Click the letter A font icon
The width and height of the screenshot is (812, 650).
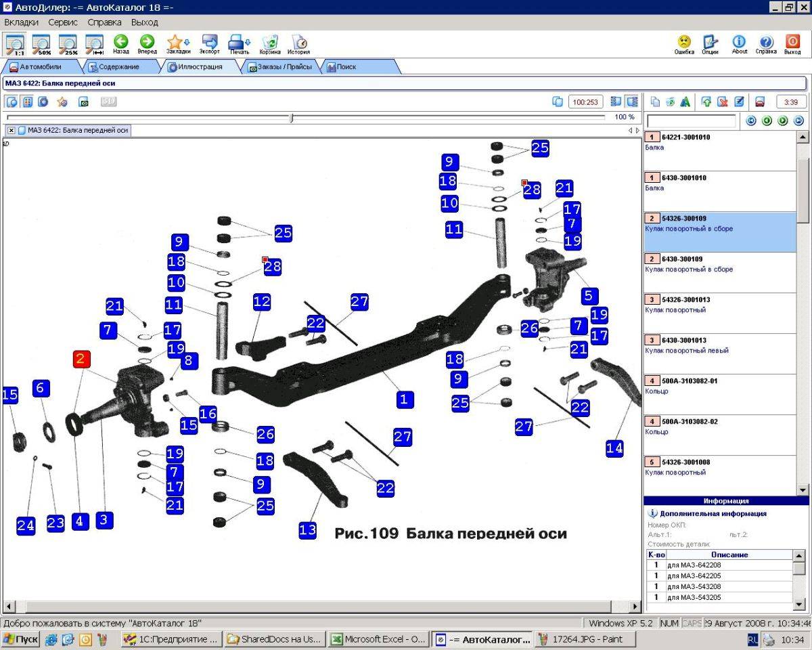point(685,102)
